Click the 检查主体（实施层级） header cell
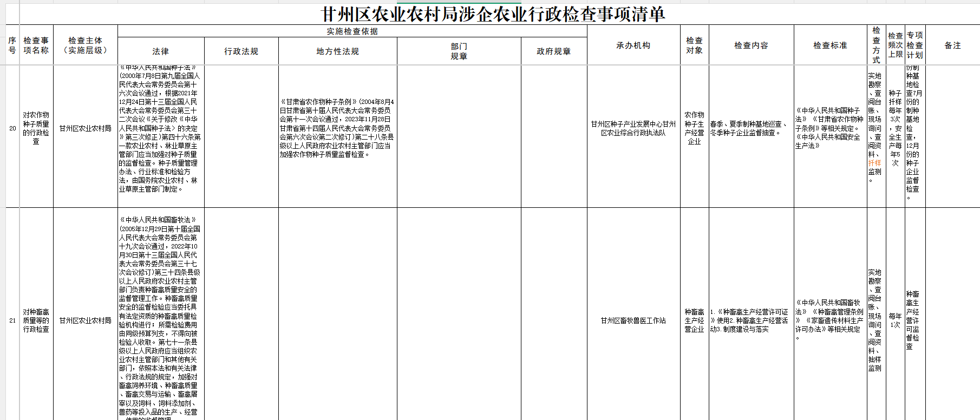Image resolution: width=980 pixels, height=420 pixels. pyautogui.click(x=86, y=45)
